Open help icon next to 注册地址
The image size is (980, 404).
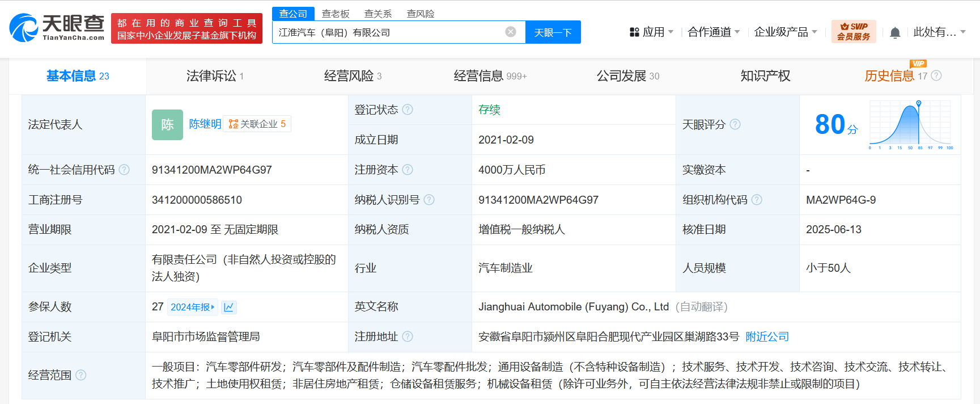click(x=408, y=336)
